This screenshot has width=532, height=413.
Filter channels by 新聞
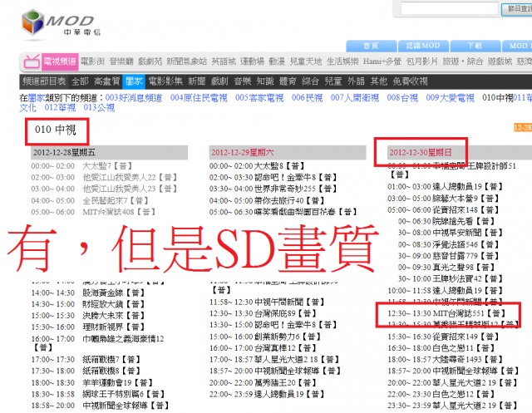click(x=197, y=81)
